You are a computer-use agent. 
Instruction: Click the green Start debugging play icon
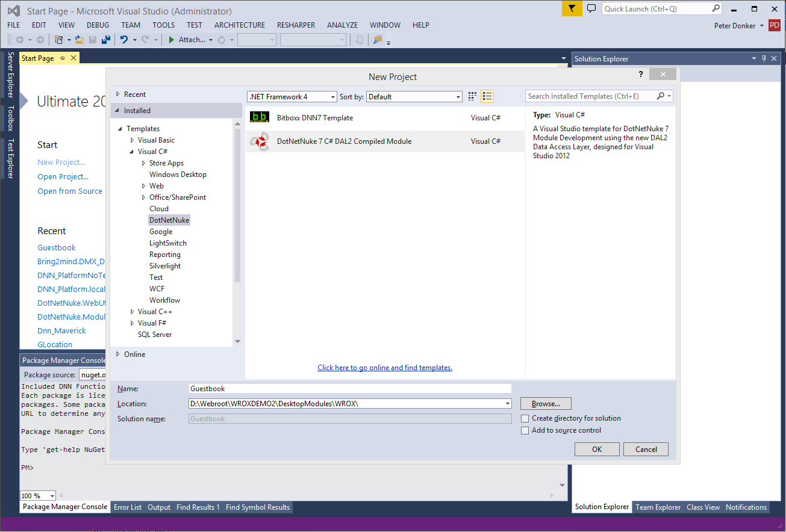click(172, 40)
